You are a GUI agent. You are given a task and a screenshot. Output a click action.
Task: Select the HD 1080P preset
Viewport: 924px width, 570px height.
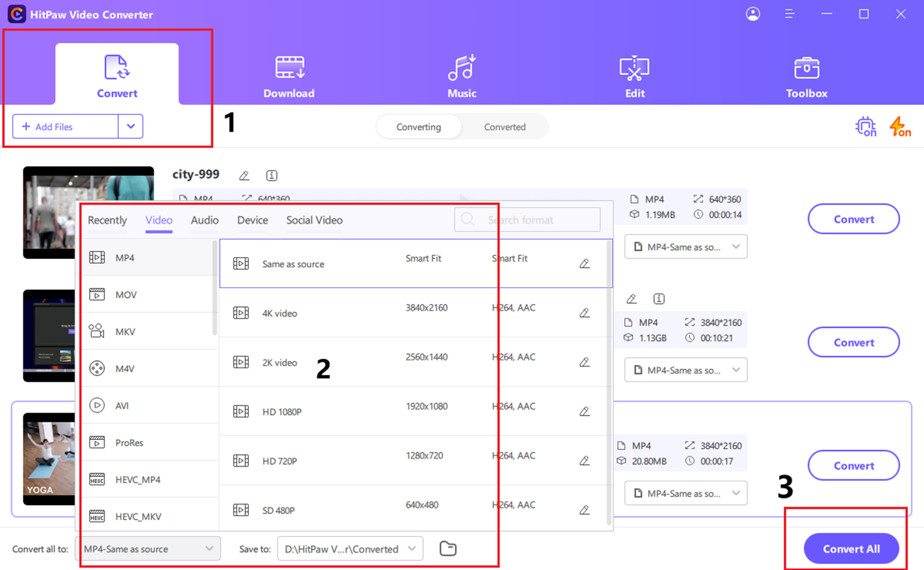click(413, 411)
